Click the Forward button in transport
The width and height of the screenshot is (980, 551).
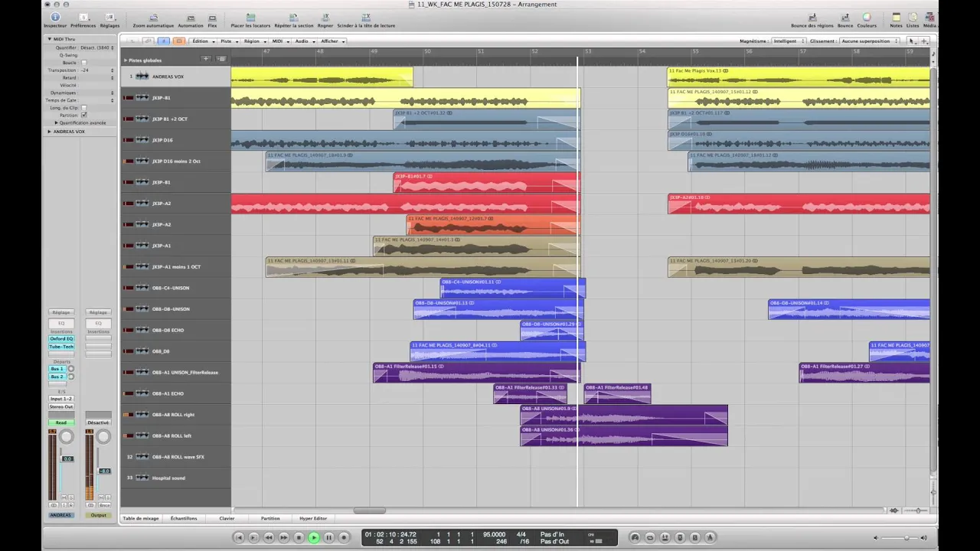284,538
